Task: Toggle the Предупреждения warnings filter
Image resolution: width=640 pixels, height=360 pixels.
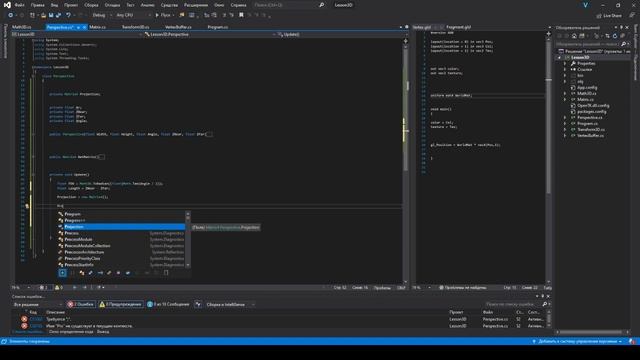Action: click(x=121, y=304)
